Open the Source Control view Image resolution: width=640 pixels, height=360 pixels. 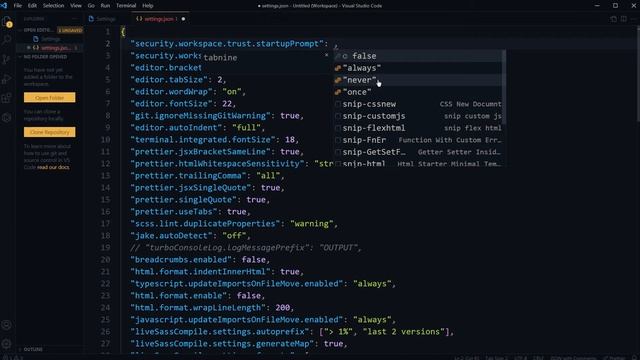tap(7, 60)
